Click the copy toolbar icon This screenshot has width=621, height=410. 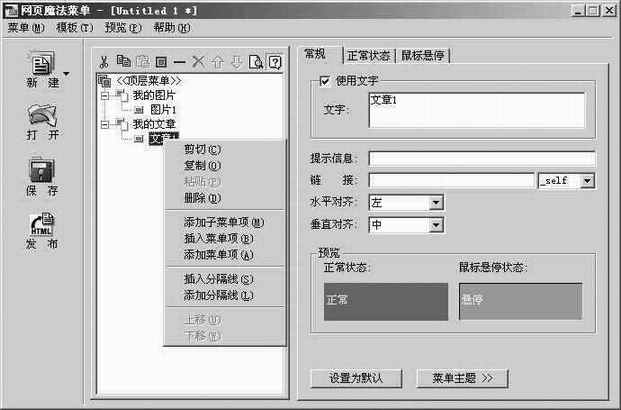(124, 61)
